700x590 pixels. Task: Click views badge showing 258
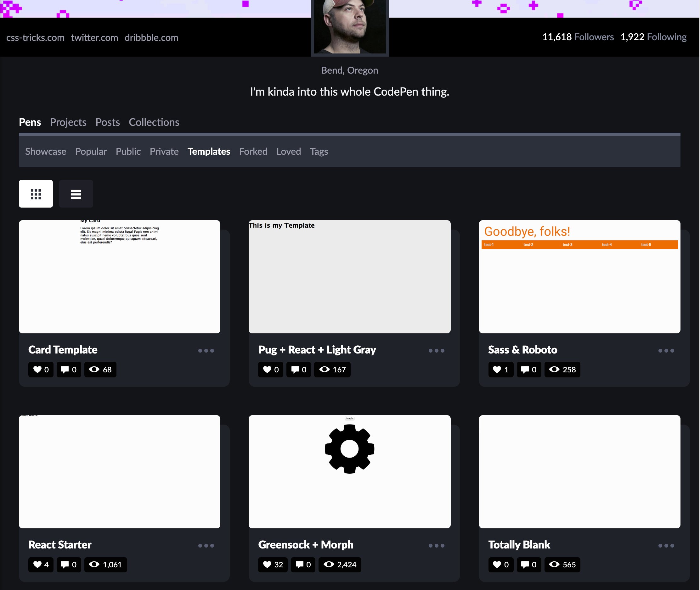coord(562,370)
